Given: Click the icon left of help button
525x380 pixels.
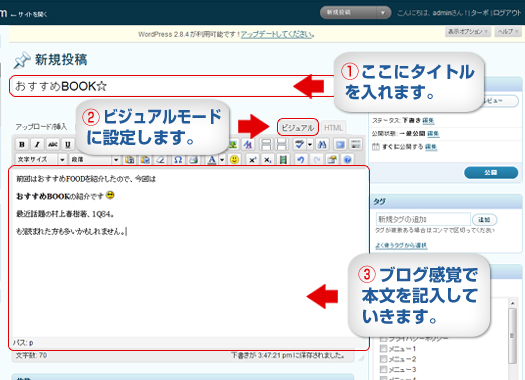Looking at the screenshot, I should pos(332,159).
